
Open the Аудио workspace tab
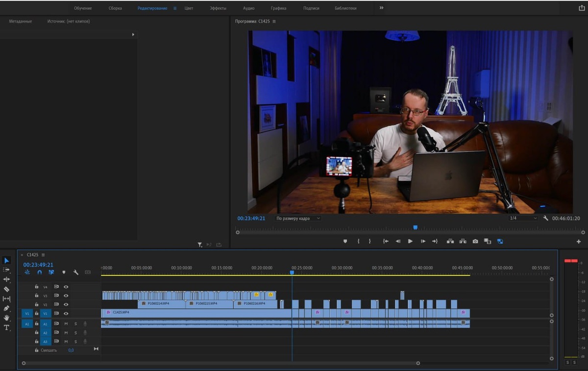point(248,8)
